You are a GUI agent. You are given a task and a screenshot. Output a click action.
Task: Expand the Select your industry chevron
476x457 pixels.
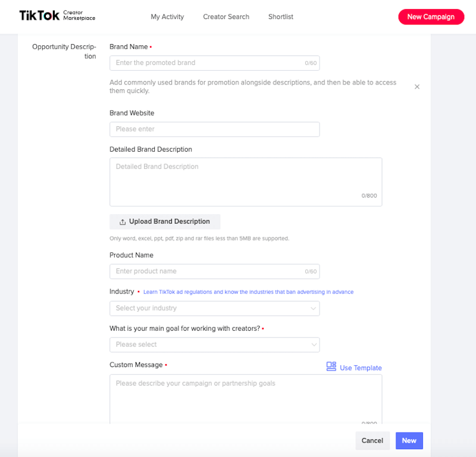click(313, 308)
